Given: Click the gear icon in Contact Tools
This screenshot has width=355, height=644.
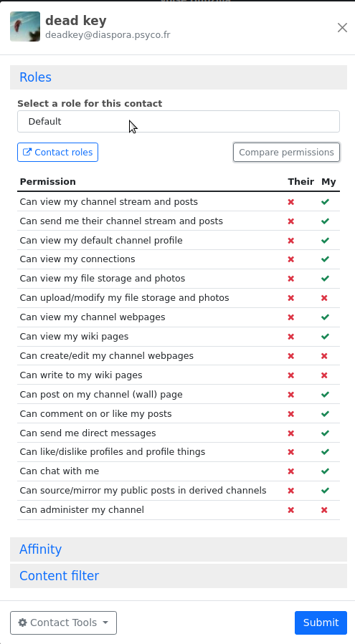Looking at the screenshot, I should 23,623.
